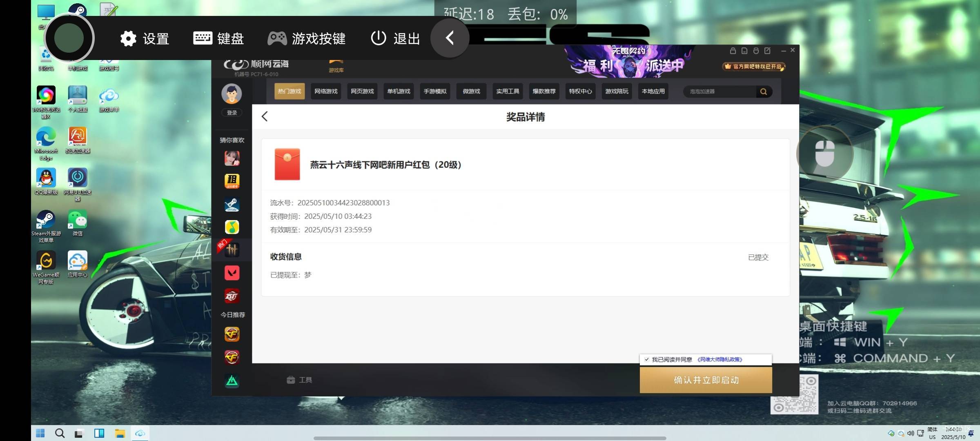This screenshot has width=980, height=441.
Task: Click the bottom horizontal scrollbar
Action: pos(490,439)
